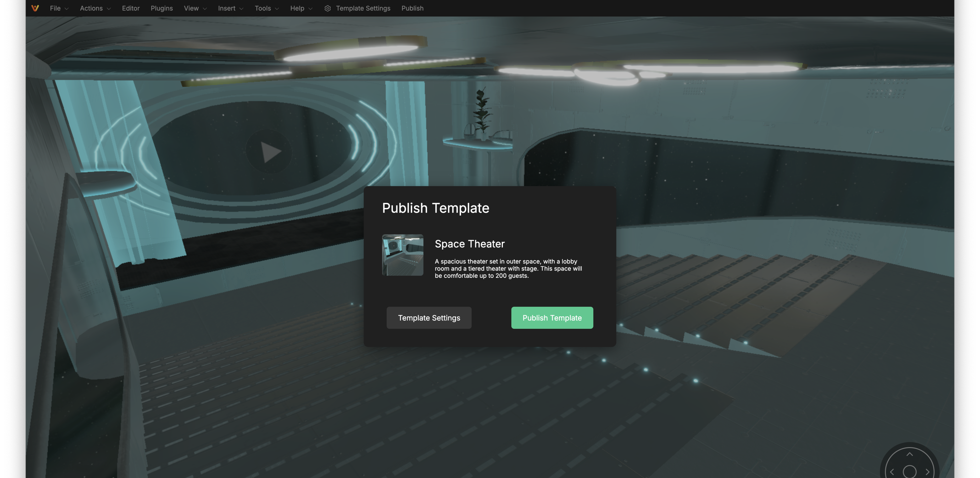Click the navigation pad up arrow
Screen dimensions: 980x478
(909, 454)
